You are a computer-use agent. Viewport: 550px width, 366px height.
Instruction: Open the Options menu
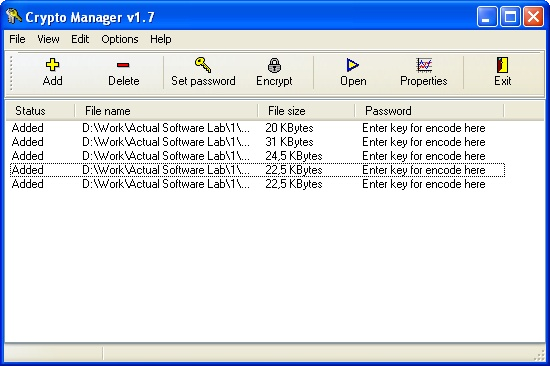click(120, 39)
